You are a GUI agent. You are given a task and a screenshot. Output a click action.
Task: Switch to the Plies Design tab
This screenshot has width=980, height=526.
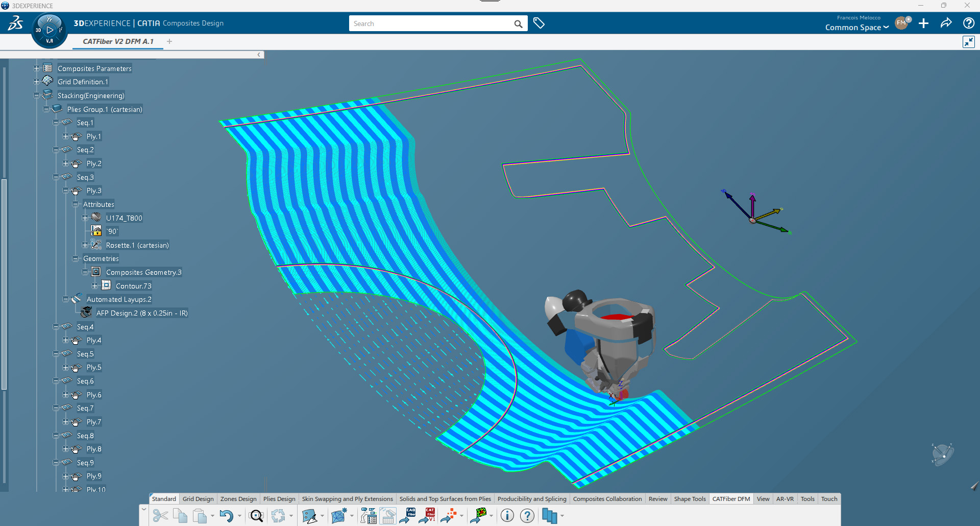[279, 499]
